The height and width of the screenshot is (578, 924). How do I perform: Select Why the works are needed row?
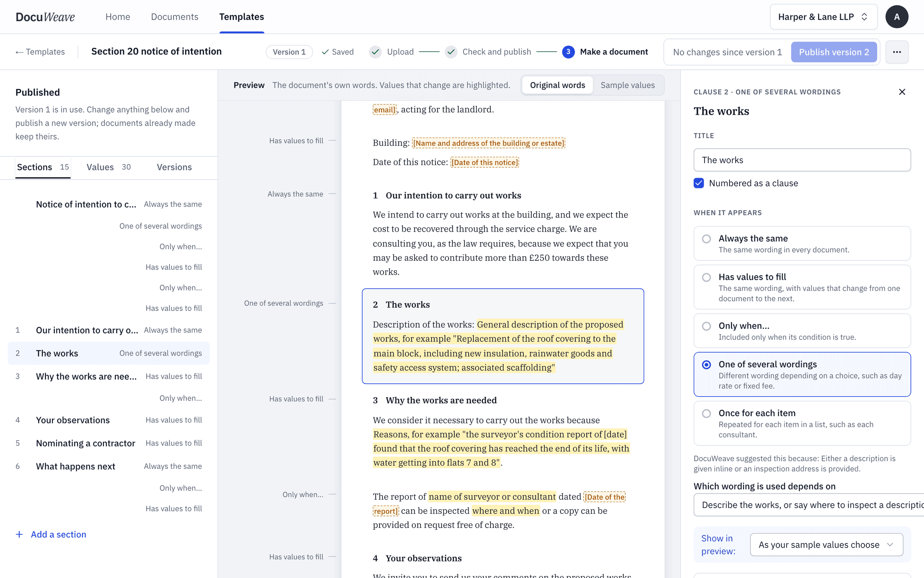click(109, 376)
